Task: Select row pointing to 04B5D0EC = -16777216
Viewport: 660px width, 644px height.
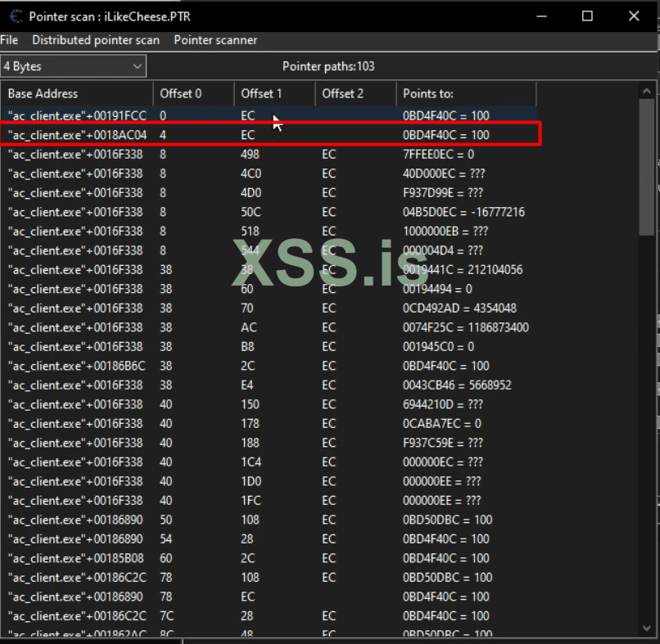Action: click(x=269, y=212)
